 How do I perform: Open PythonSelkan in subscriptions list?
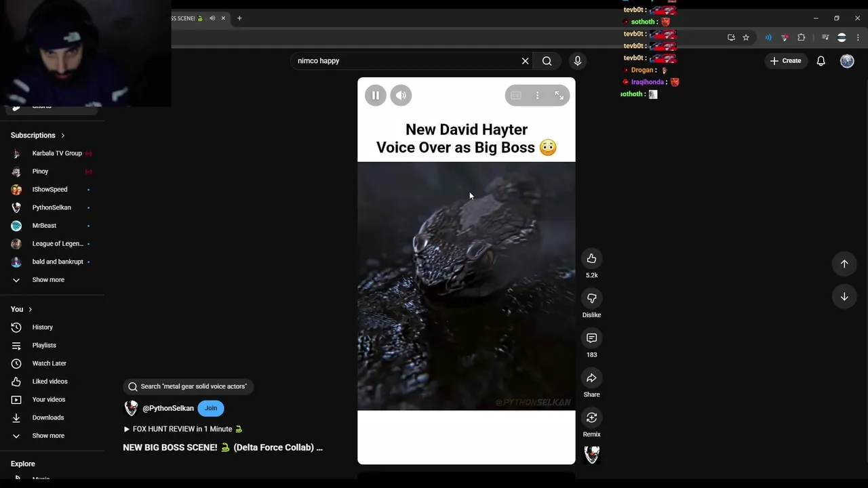coord(52,207)
